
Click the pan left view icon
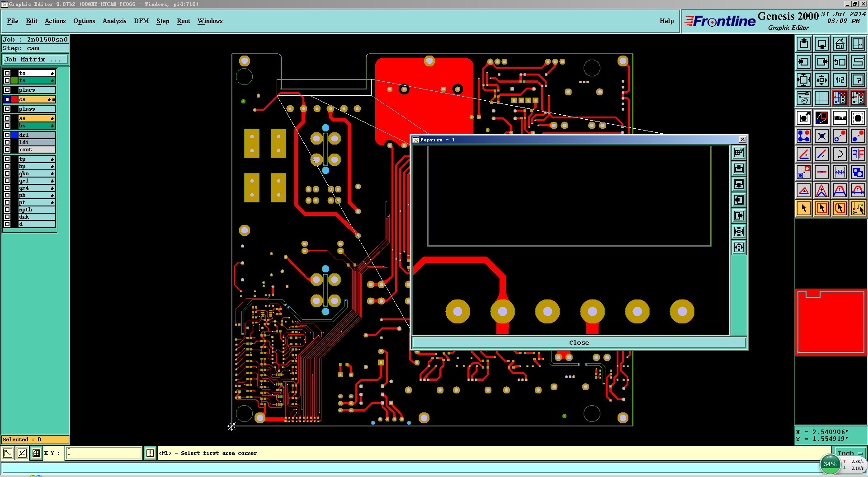coord(804,62)
